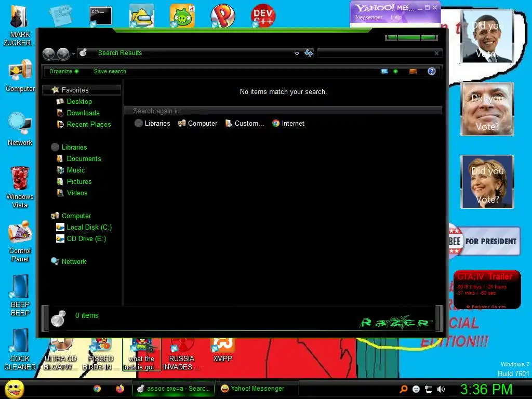Open Help menu in Yahoo Messenger window

[x=395, y=17]
